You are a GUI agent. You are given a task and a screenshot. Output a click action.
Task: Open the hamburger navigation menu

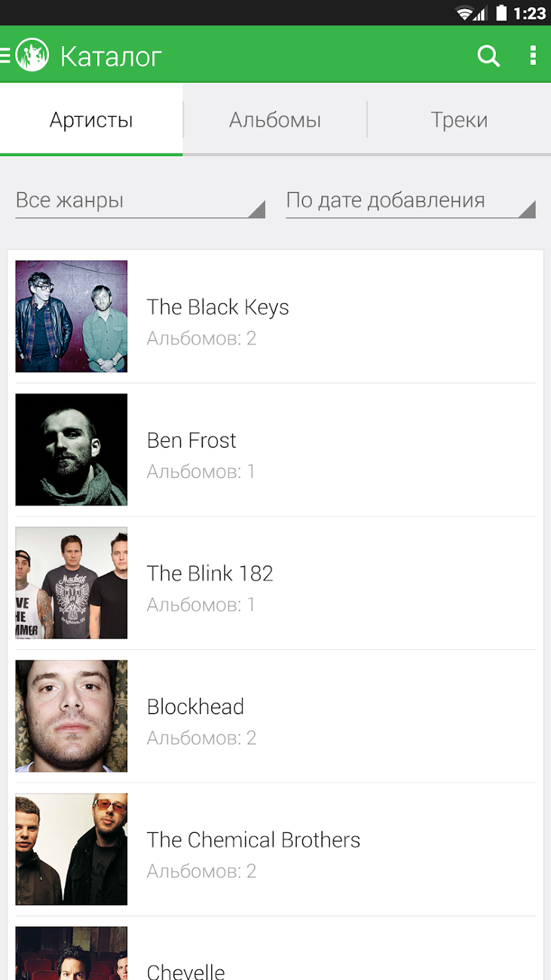pos(5,56)
